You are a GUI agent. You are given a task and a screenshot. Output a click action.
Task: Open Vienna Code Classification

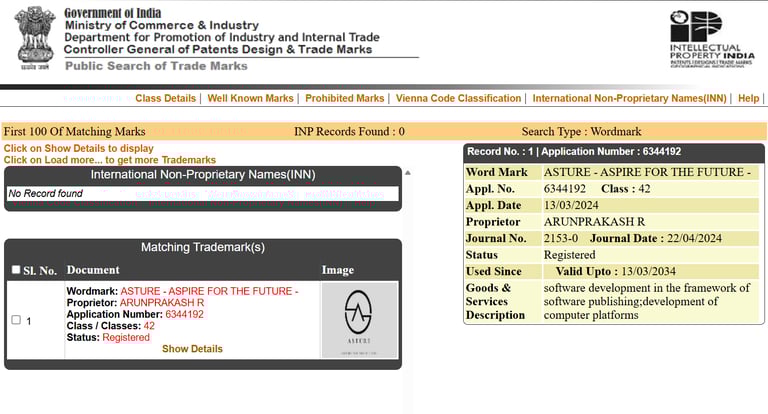point(458,98)
